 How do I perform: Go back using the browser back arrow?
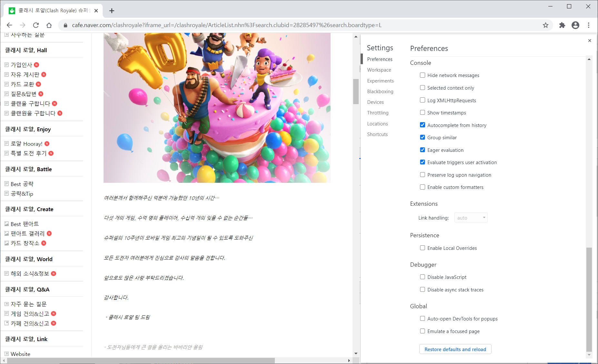point(9,25)
